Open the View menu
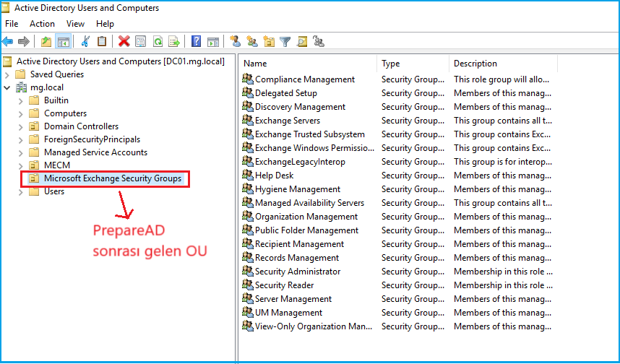 click(x=75, y=24)
